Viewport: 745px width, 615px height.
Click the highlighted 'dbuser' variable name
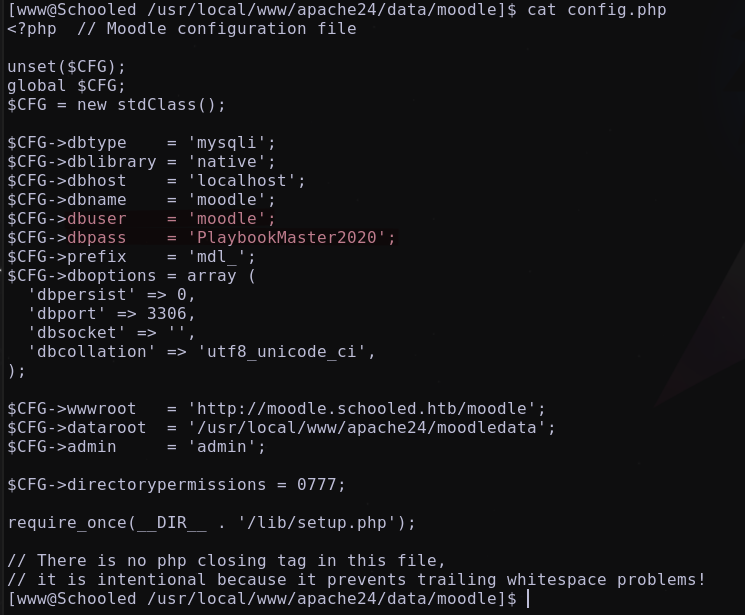coord(96,219)
